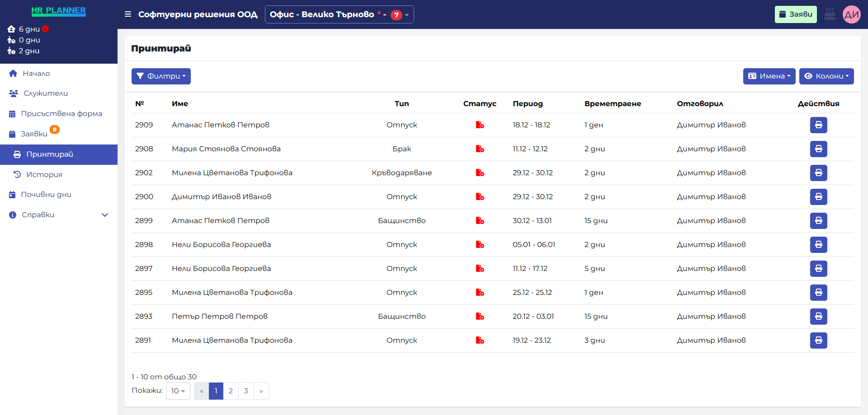Select Заявки in the sidebar menu

(x=33, y=134)
